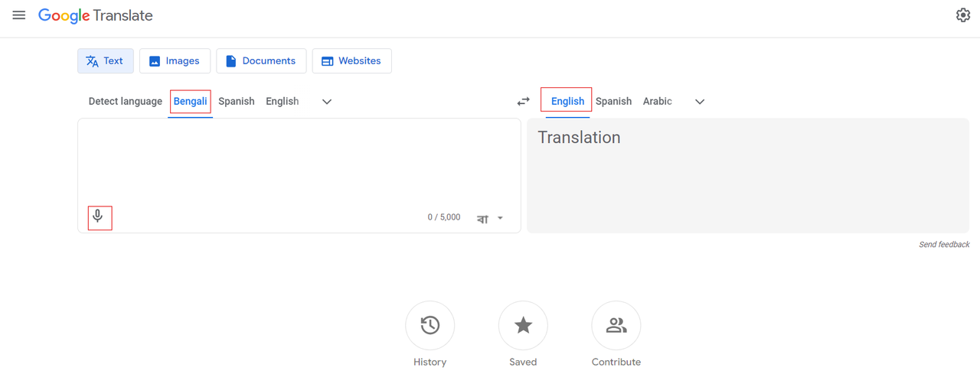
Task: Select Arabic as target language
Action: pos(658,101)
